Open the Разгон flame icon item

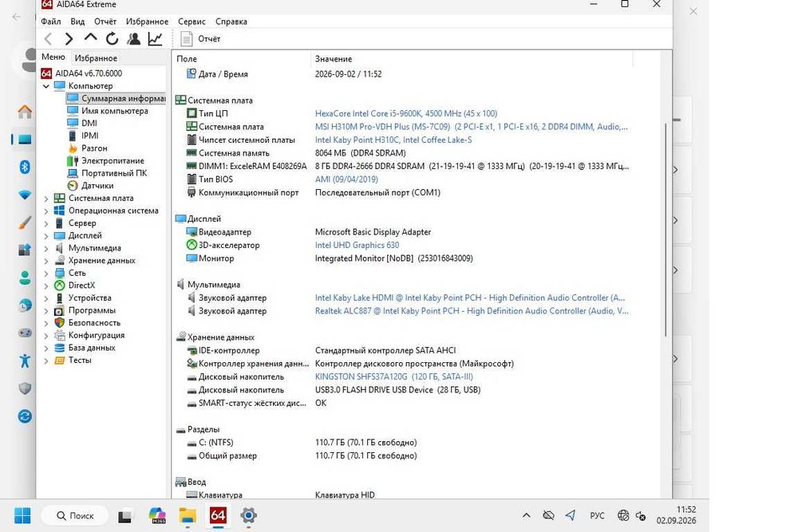(73, 148)
